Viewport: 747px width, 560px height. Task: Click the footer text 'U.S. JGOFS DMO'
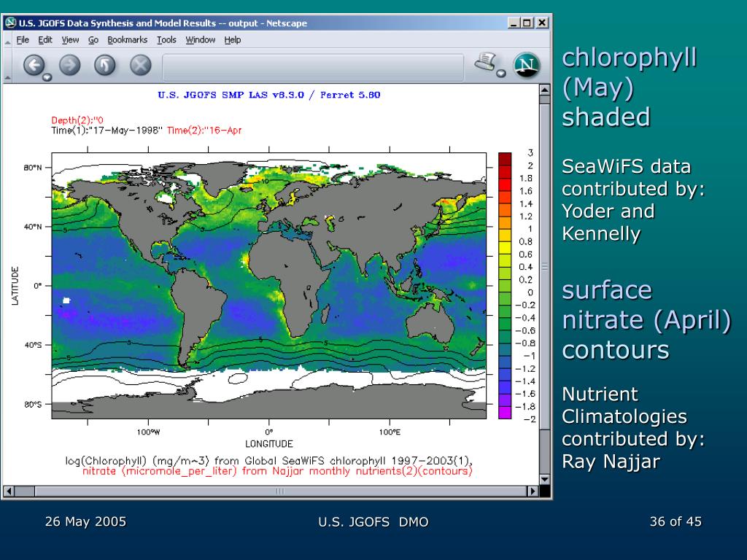[x=373, y=522]
